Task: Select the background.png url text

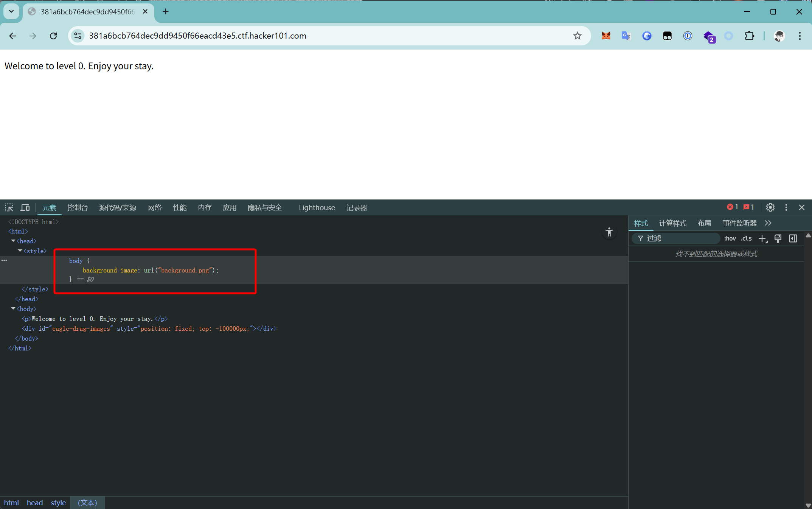Action: pyautogui.click(x=185, y=270)
